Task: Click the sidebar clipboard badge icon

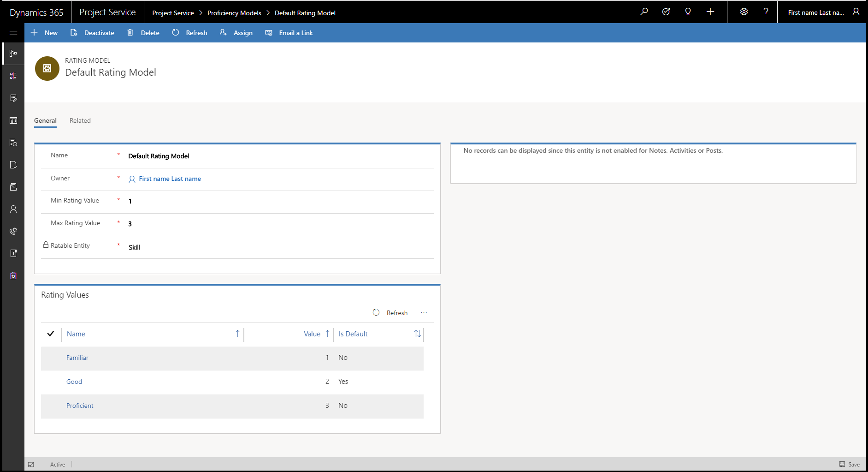Action: [x=13, y=275]
